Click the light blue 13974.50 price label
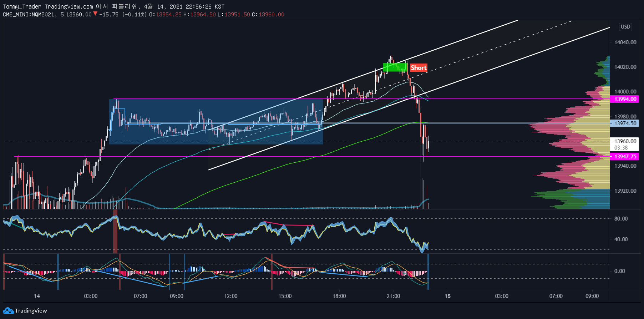This screenshot has height=319, width=644. [624, 123]
